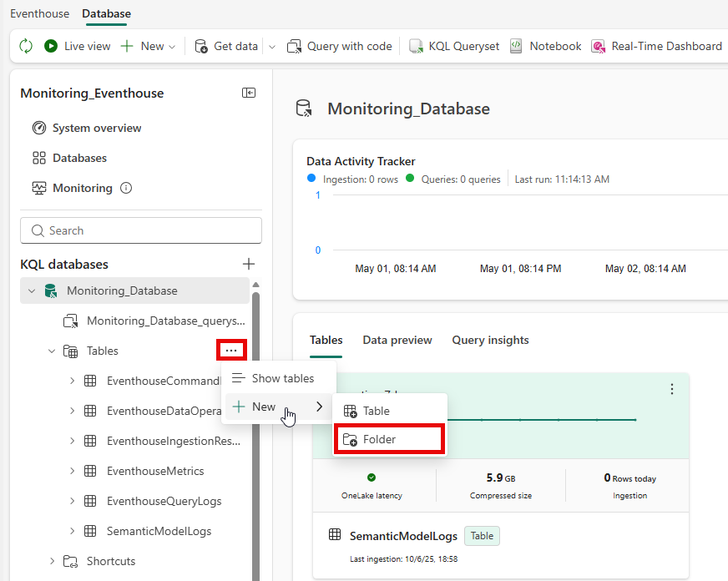Click the refresh icon in the toolbar
This screenshot has width=728, height=581.
pyautogui.click(x=26, y=47)
